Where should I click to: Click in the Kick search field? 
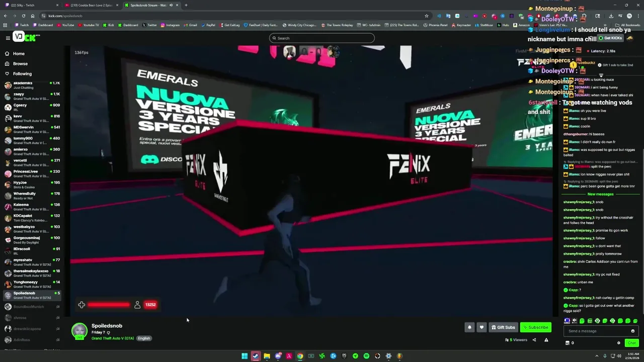click(x=322, y=38)
